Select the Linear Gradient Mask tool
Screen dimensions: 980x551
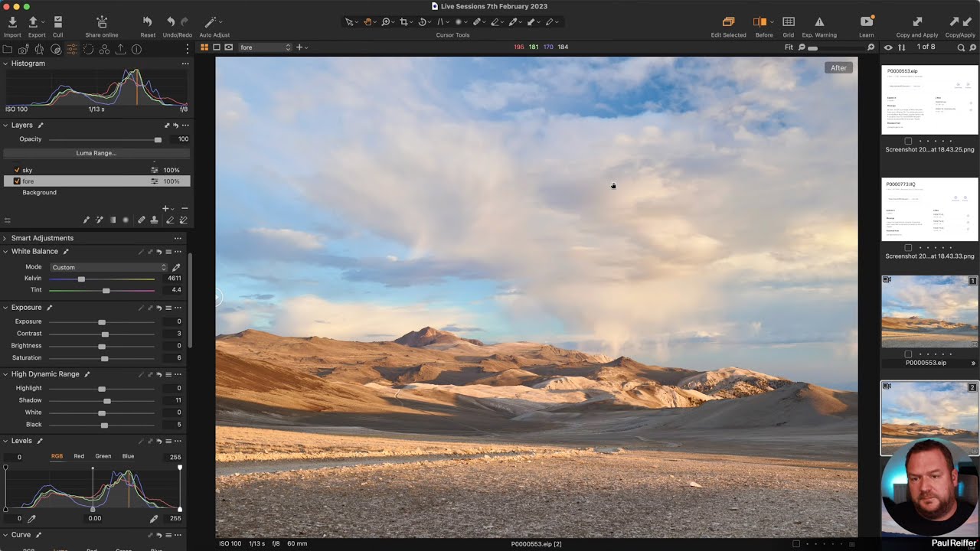(x=113, y=220)
